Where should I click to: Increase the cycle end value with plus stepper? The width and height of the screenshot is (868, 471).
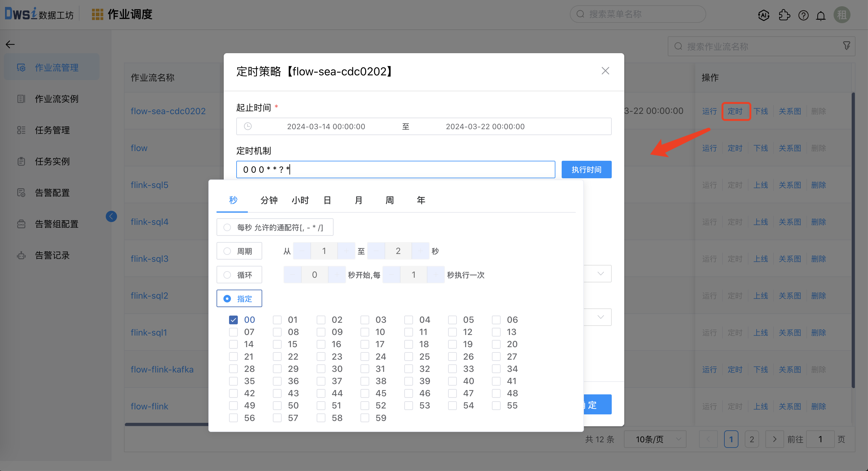(x=420, y=251)
